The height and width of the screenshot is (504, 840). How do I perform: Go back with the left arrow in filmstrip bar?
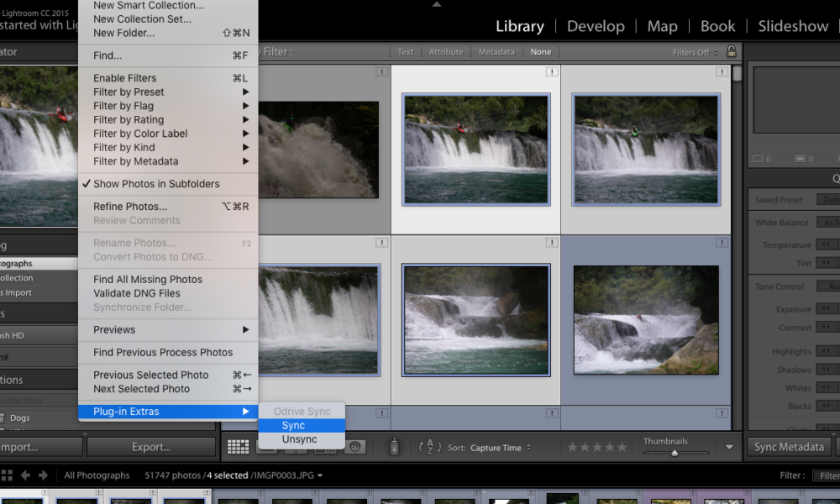point(25,475)
